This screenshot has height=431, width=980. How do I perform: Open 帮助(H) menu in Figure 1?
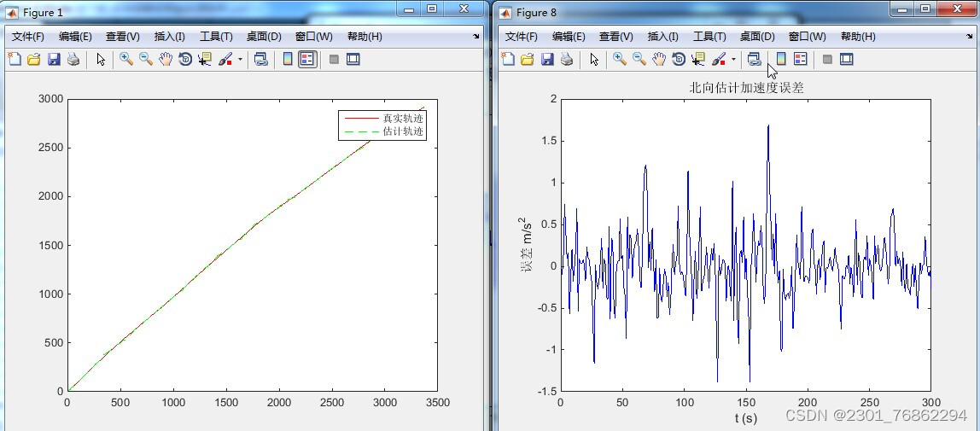pyautogui.click(x=365, y=37)
